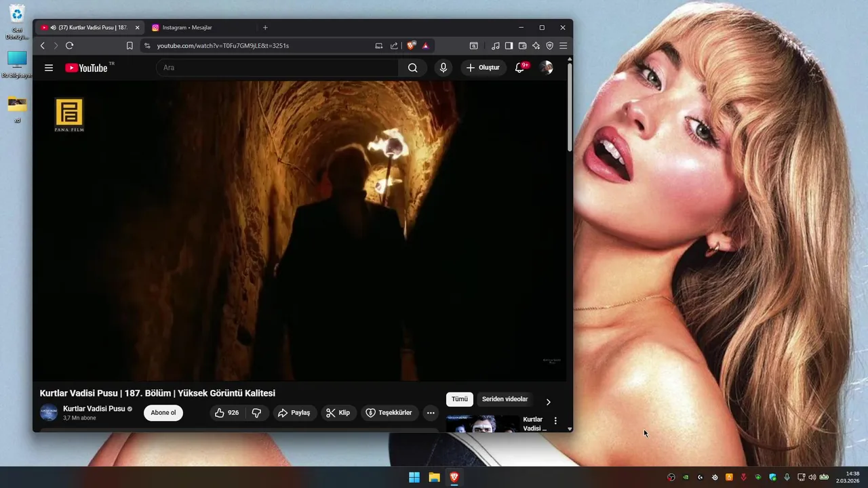The image size is (868, 488).
Task: Close the Kurtlar Vadisi Pusu tab
Action: click(137, 28)
